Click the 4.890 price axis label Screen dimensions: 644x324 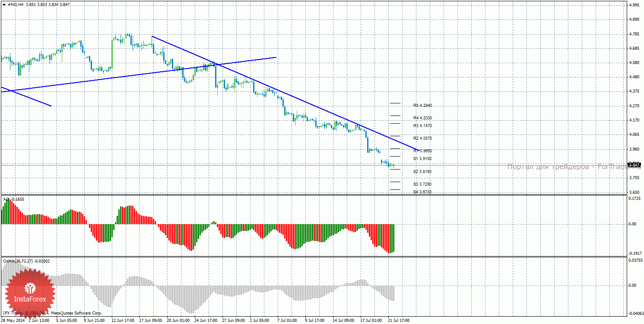634,19
